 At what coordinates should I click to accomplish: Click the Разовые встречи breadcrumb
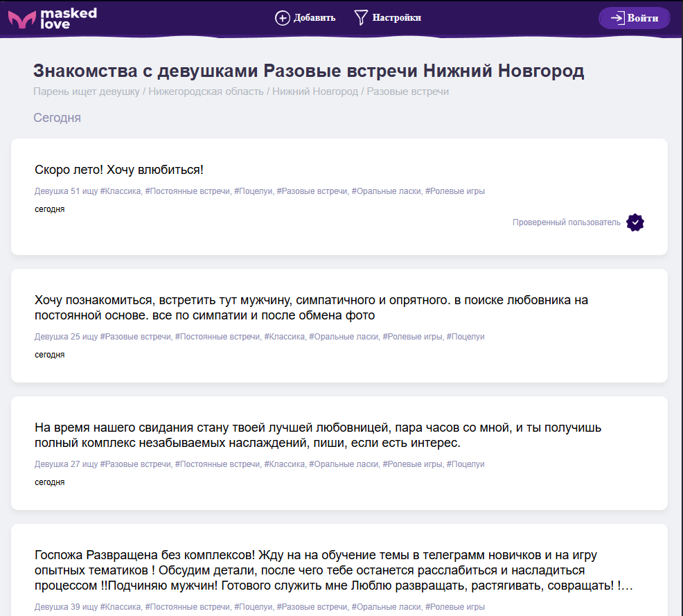pyautogui.click(x=407, y=91)
